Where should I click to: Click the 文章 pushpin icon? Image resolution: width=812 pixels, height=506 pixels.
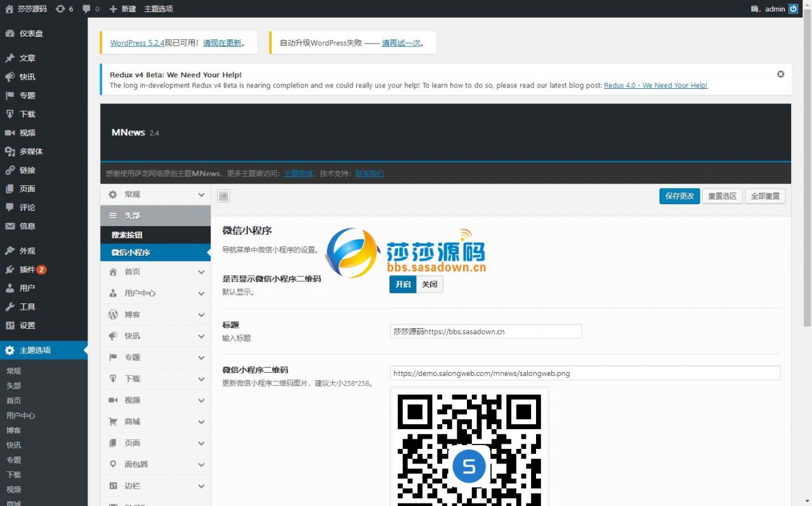click(x=10, y=58)
